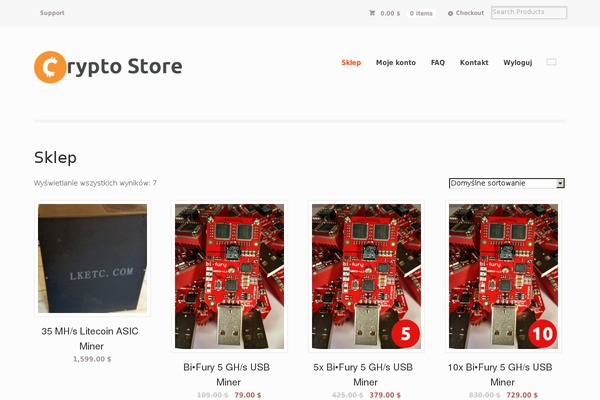Viewport: 600px width, 400px height.
Task: Click the small flag icon after Wyloguj
Action: tap(551, 62)
